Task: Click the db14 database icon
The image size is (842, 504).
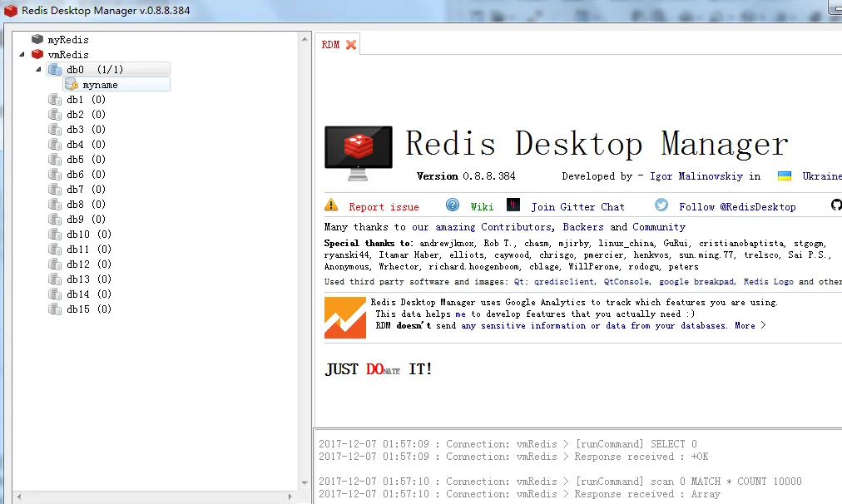Action: tap(54, 294)
